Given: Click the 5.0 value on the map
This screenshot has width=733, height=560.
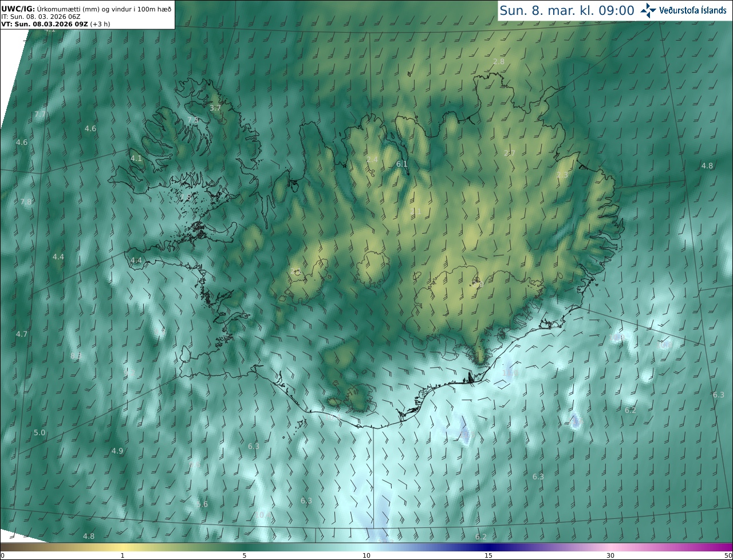Looking at the screenshot, I should coord(39,432).
